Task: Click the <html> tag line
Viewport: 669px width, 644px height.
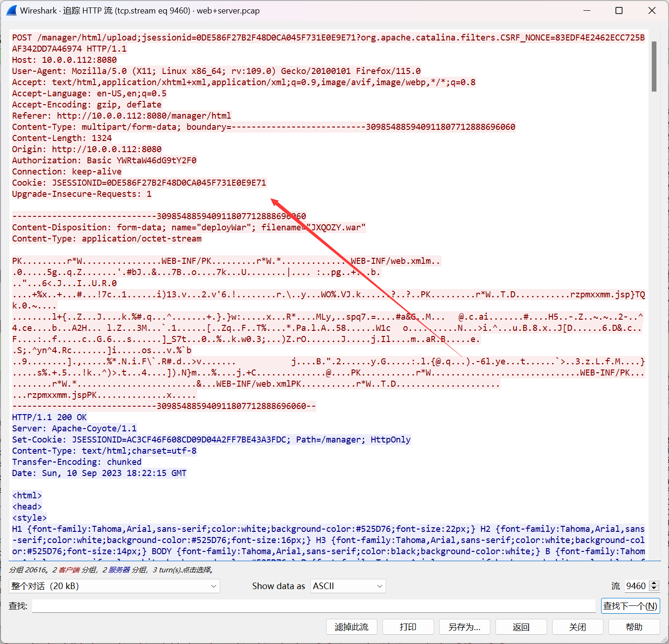Action: (x=27, y=496)
